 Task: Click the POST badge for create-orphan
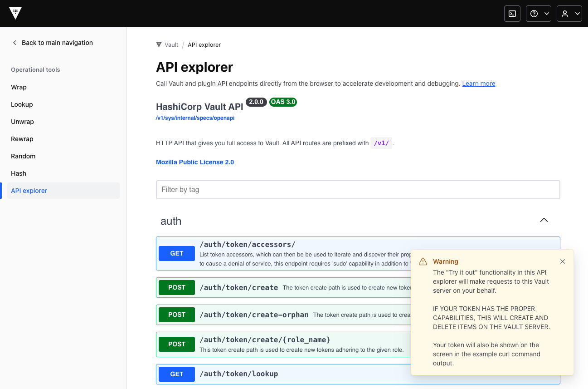[x=177, y=315]
